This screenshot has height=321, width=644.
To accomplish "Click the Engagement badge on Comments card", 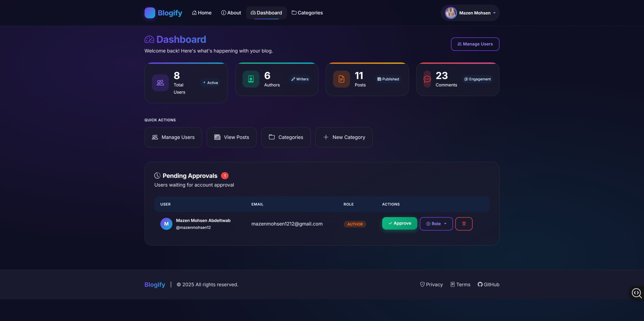I will (x=477, y=79).
